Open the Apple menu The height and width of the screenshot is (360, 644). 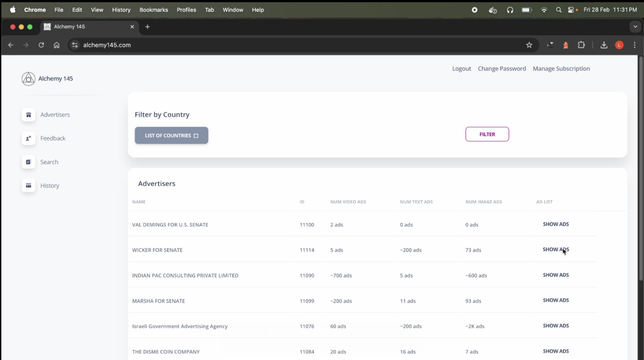(x=13, y=10)
